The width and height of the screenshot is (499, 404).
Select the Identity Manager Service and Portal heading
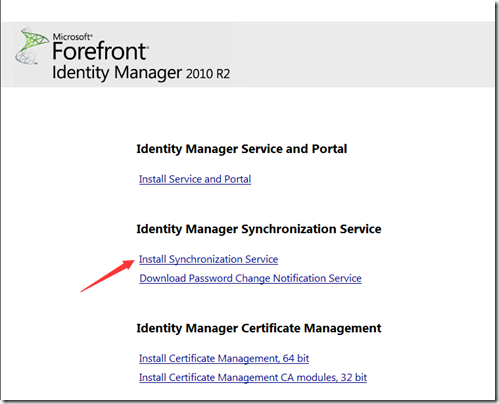click(242, 149)
